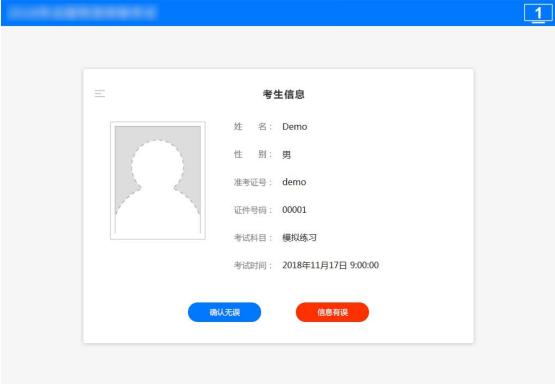Select the gender value 男
The image size is (555, 384).
tap(286, 155)
